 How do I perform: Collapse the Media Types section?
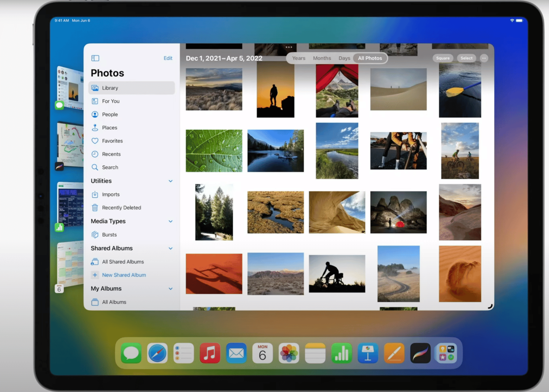click(x=171, y=221)
